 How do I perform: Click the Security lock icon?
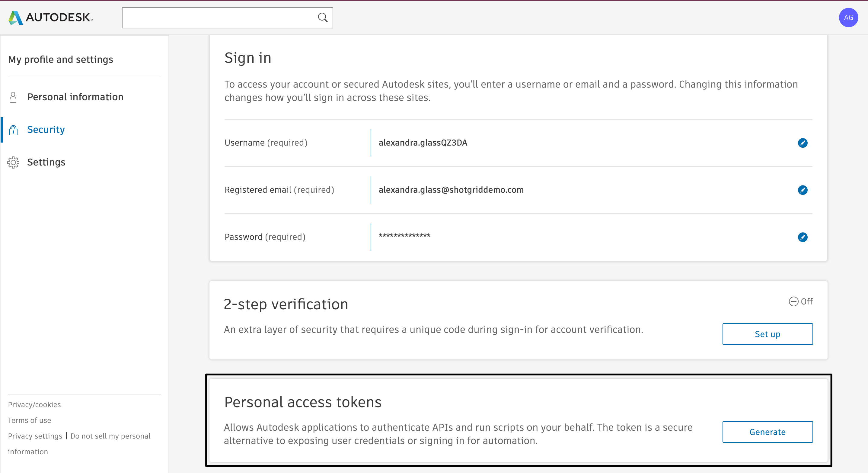click(x=13, y=130)
